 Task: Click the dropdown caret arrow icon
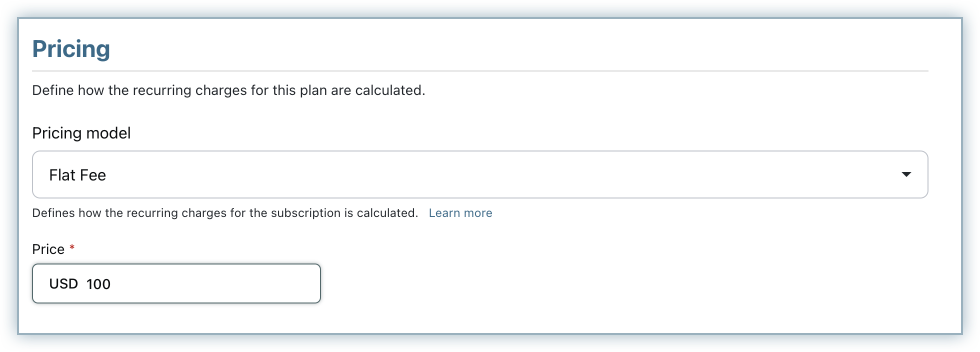[x=906, y=174]
